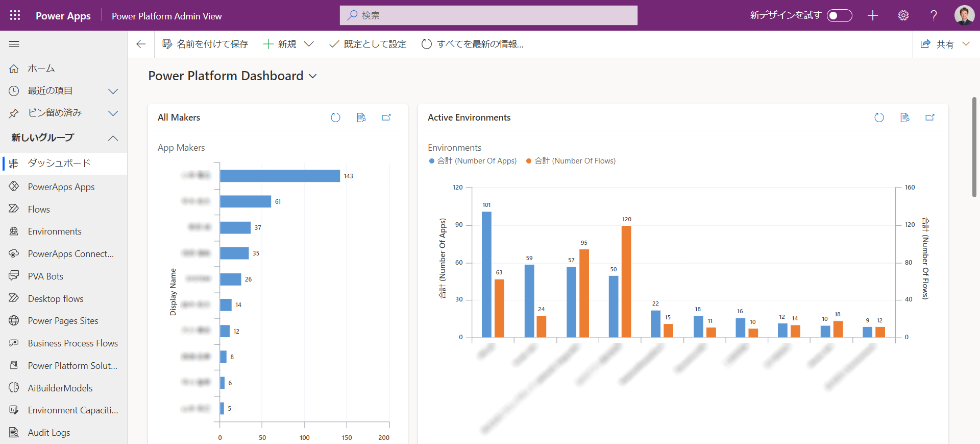Click the Power Apps brand title
The image size is (980, 444).
[63, 16]
